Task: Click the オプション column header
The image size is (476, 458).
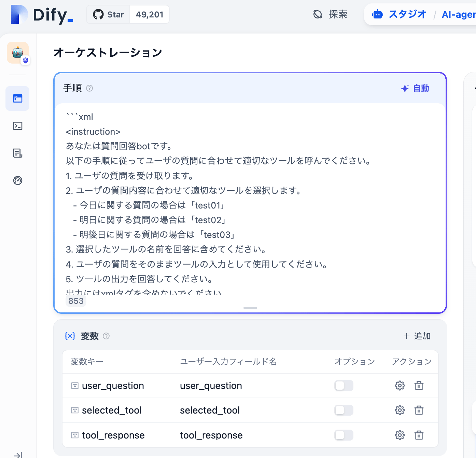Action: (354, 362)
